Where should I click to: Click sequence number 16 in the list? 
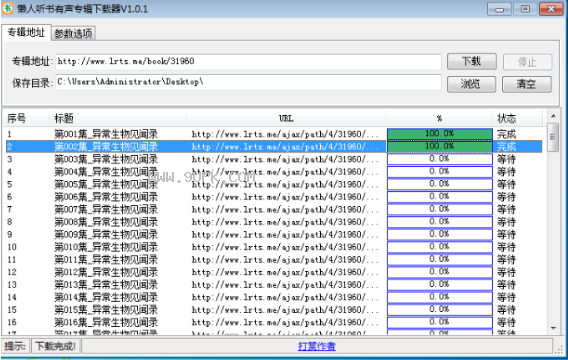tap(12, 322)
